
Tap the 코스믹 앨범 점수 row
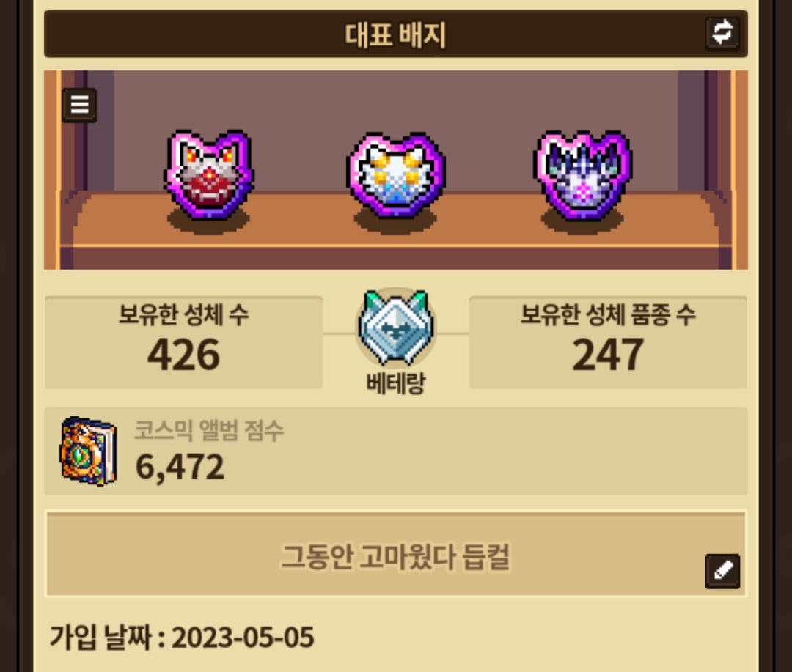click(x=396, y=451)
